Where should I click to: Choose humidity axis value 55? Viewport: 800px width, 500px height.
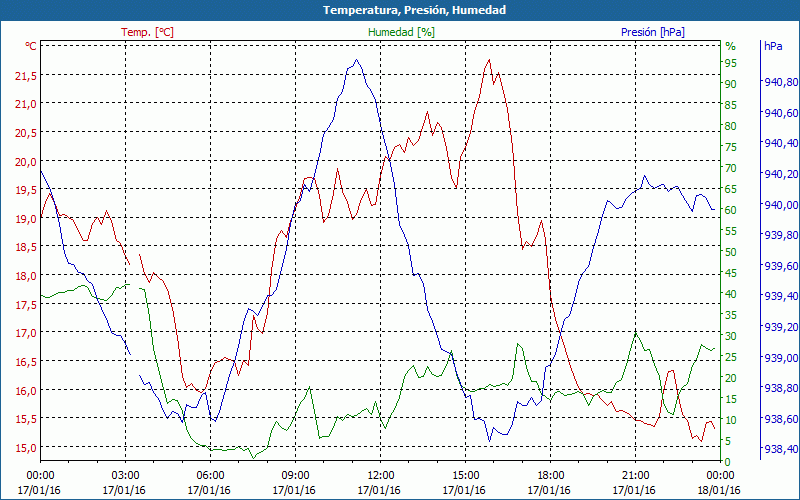[x=731, y=231]
